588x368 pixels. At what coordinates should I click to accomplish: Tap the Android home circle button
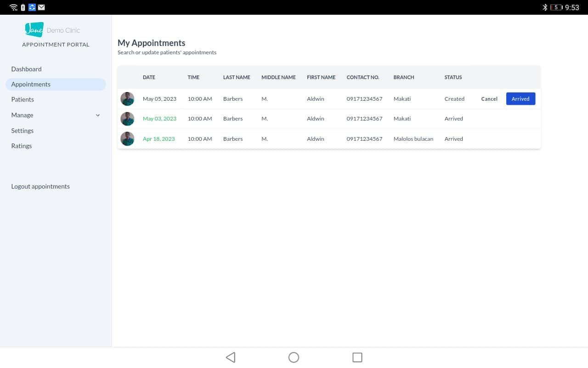tap(294, 357)
